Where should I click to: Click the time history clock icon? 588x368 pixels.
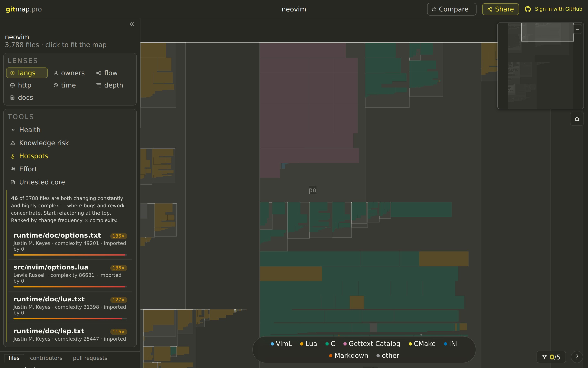coord(56,85)
